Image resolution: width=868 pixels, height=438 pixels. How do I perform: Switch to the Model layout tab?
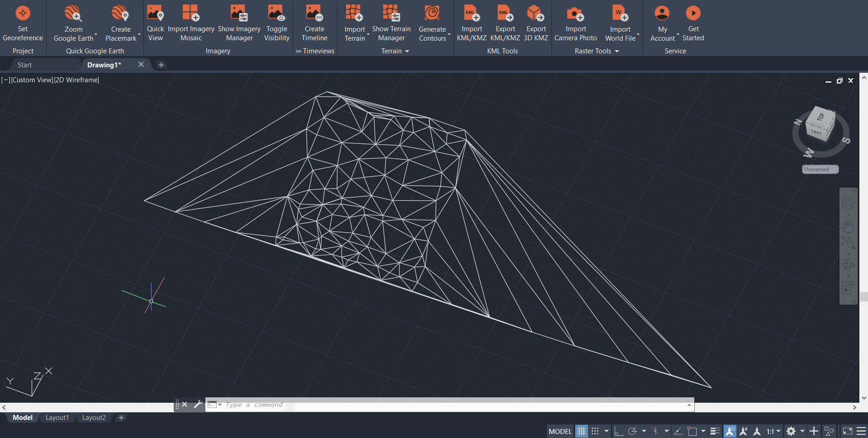23,418
